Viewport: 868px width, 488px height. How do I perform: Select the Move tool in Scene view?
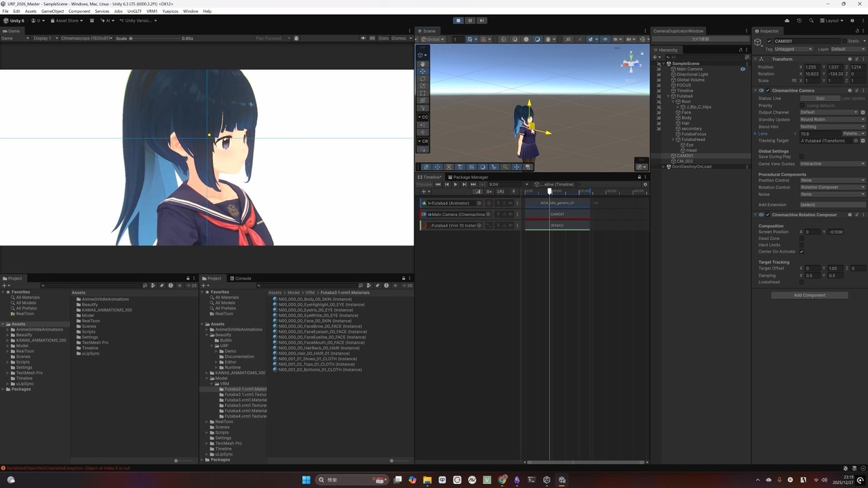coord(422,71)
